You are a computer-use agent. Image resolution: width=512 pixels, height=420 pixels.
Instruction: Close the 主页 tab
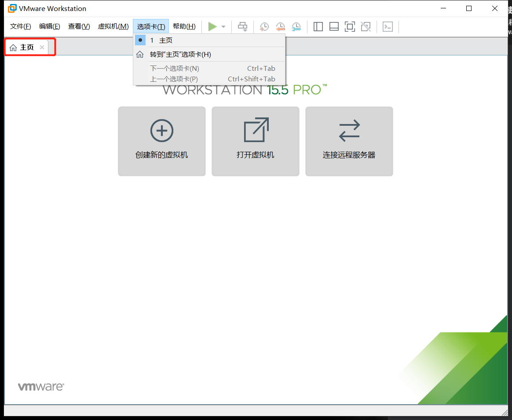click(42, 47)
